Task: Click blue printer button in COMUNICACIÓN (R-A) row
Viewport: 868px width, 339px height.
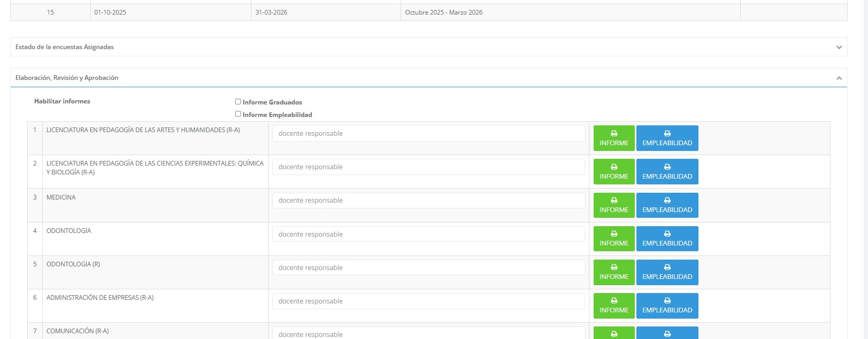Action: (x=667, y=333)
